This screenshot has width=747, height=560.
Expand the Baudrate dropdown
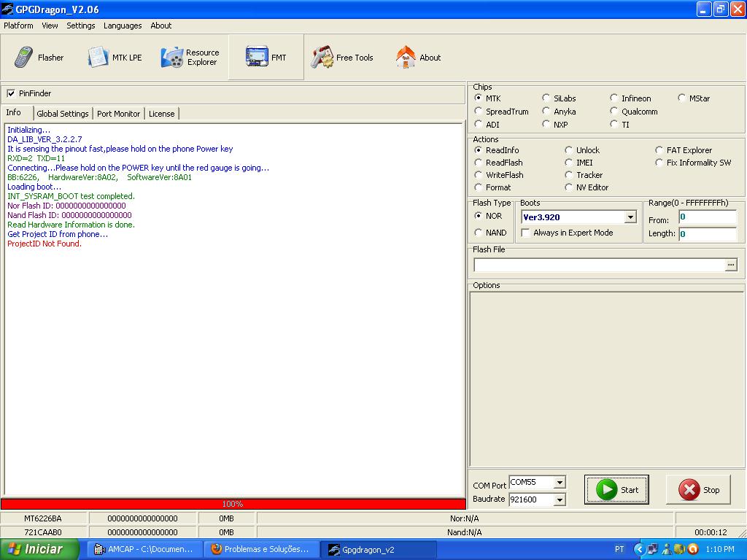point(560,499)
